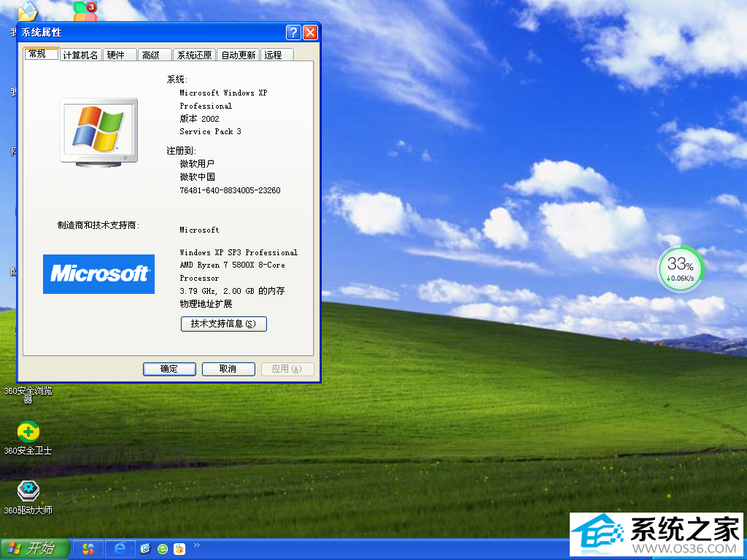Image resolution: width=747 pixels, height=560 pixels.
Task: Open the green 360 browser quick launch icon
Action: (163, 549)
